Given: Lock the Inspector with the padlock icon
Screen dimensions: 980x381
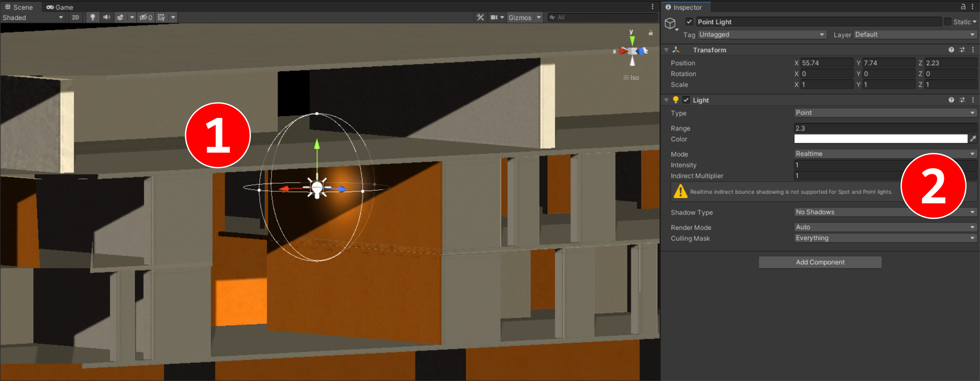Looking at the screenshot, I should (963, 7).
